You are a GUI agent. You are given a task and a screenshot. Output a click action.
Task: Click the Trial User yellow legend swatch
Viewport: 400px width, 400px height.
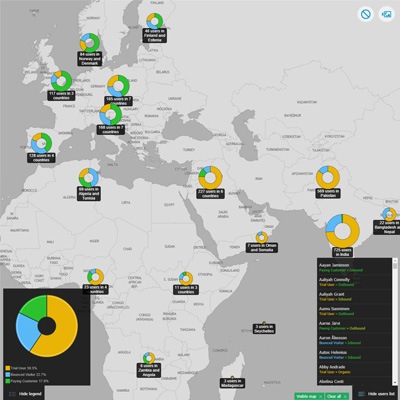[8, 368]
